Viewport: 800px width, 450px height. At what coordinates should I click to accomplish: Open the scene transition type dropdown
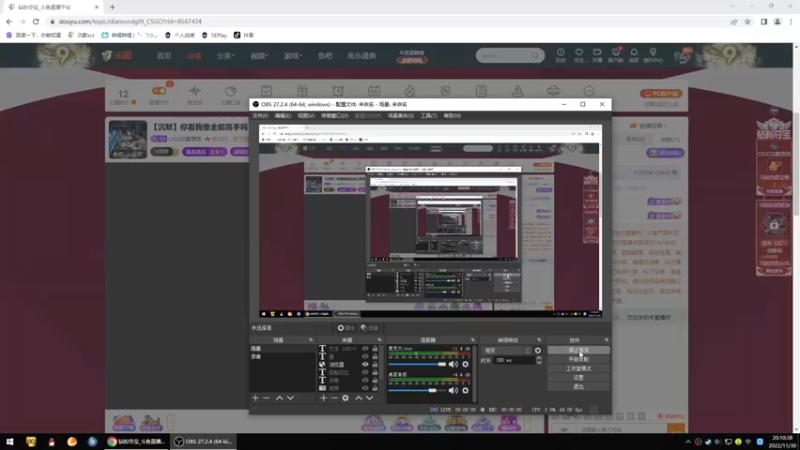tap(506, 351)
